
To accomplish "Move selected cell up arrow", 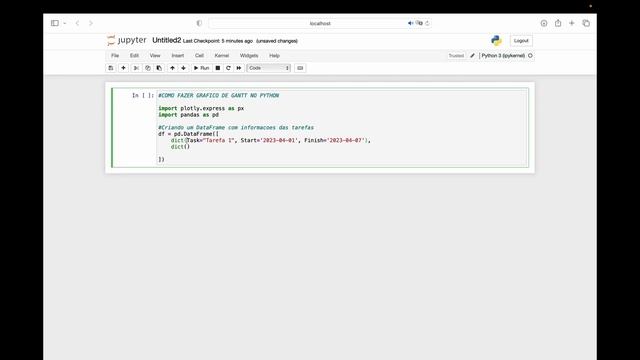I will click(172, 68).
